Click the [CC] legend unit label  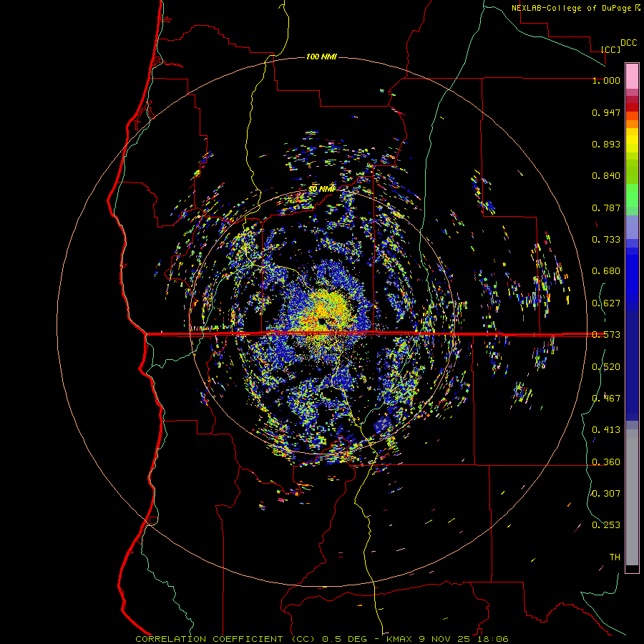tap(610, 49)
